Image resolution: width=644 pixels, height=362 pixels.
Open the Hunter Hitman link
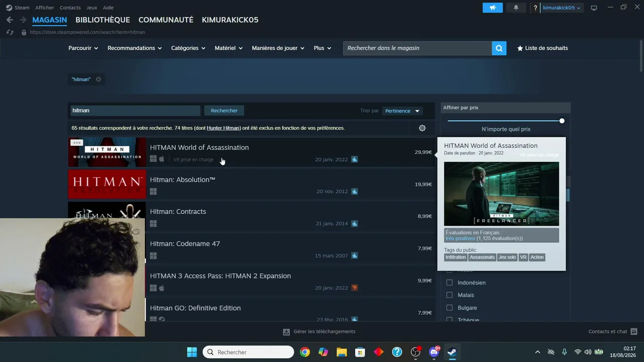point(223,128)
